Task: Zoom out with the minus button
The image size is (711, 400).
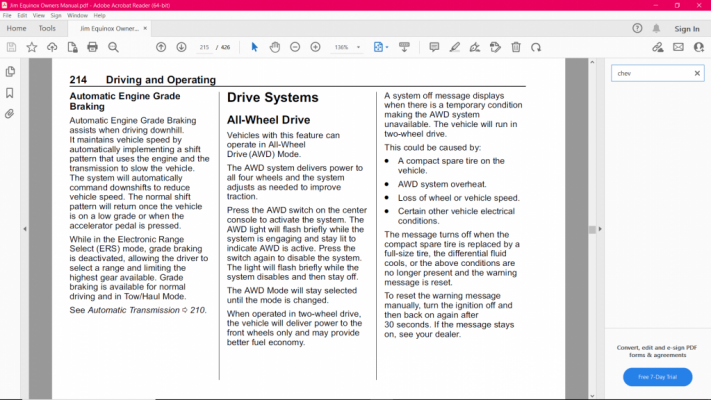Action: pos(295,47)
